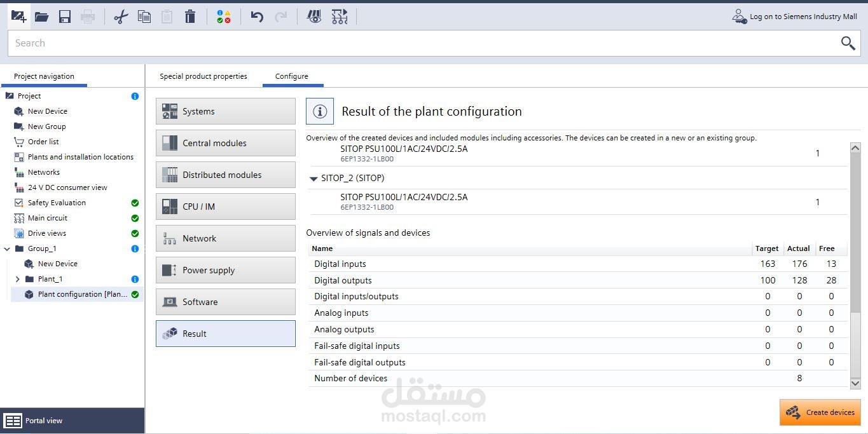Open Drive views in the tree
The image size is (868, 434).
[47, 233]
